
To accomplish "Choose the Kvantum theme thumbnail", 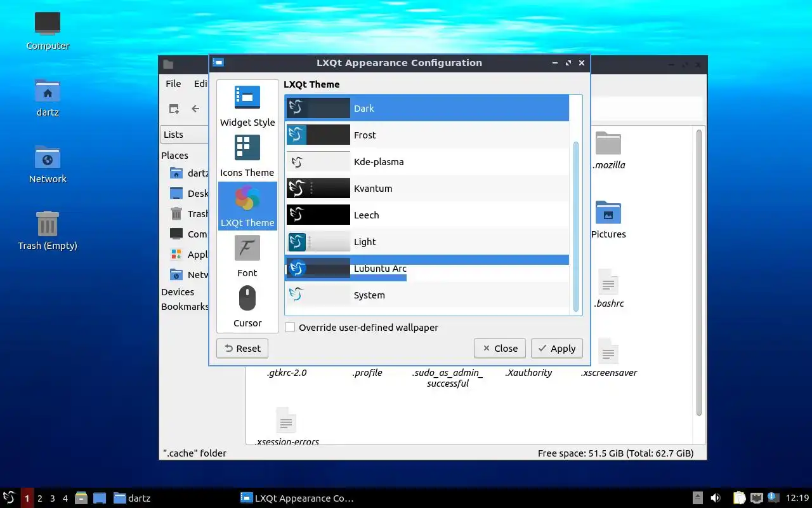I will (x=318, y=188).
